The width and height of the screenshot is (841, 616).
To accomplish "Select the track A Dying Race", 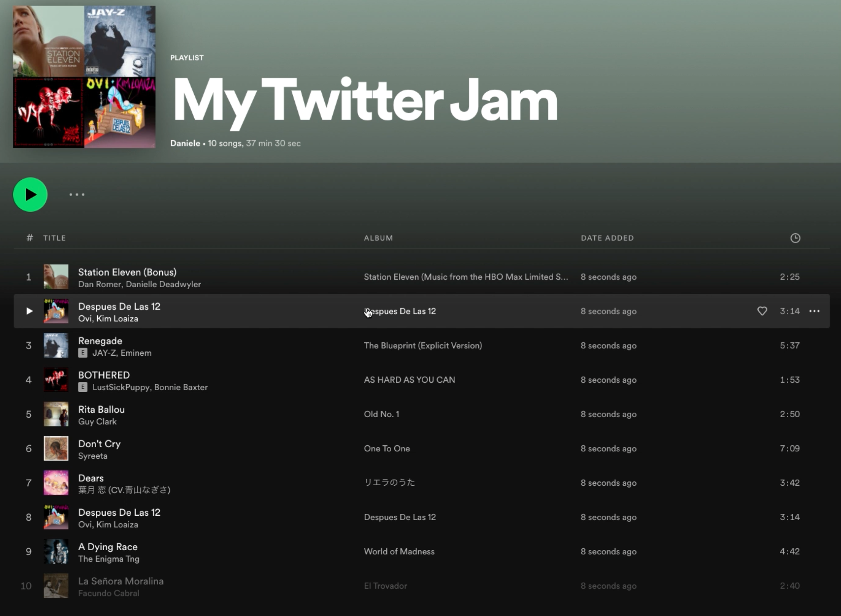I will tap(108, 547).
